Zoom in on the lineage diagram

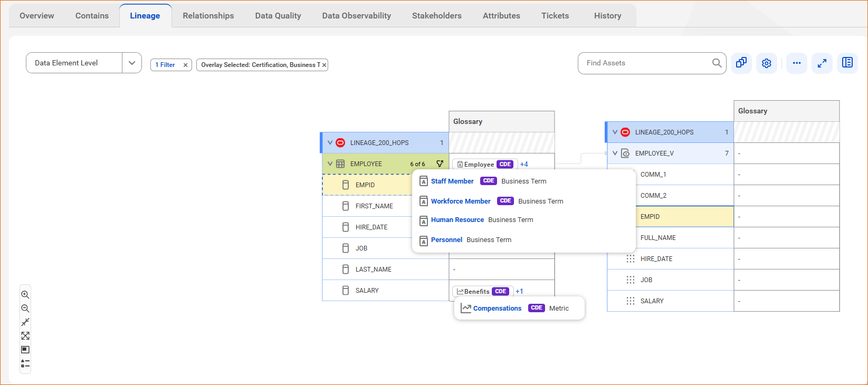coord(25,295)
